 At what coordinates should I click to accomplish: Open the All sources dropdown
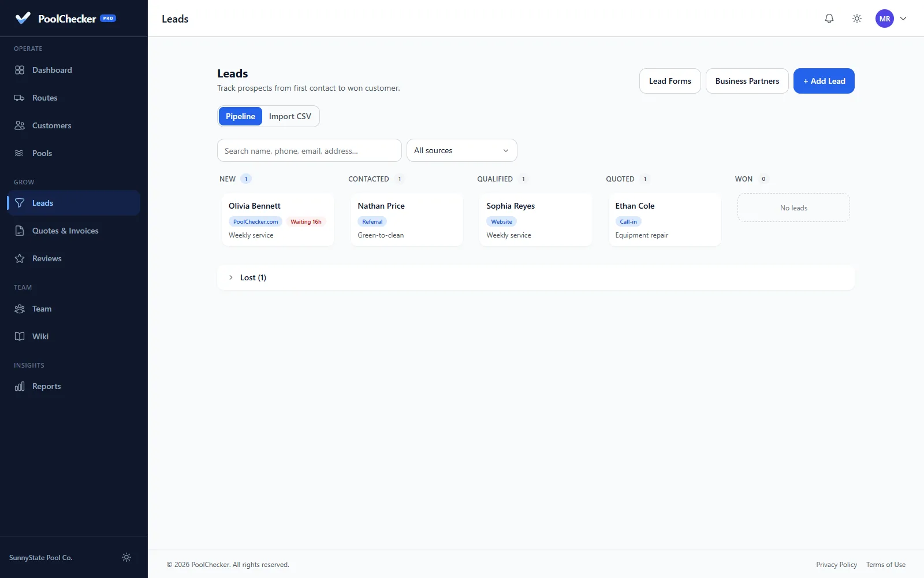pyautogui.click(x=462, y=150)
